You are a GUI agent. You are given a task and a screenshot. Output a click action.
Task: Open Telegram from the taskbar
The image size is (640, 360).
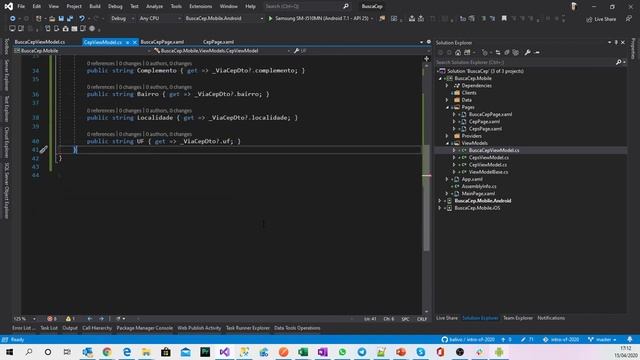(362, 352)
